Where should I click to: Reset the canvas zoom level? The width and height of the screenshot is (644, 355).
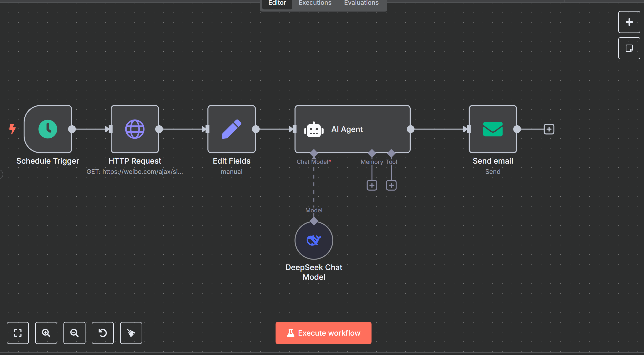coord(103,333)
